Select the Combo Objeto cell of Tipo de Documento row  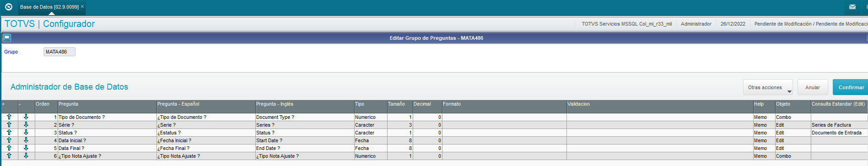pos(793,117)
